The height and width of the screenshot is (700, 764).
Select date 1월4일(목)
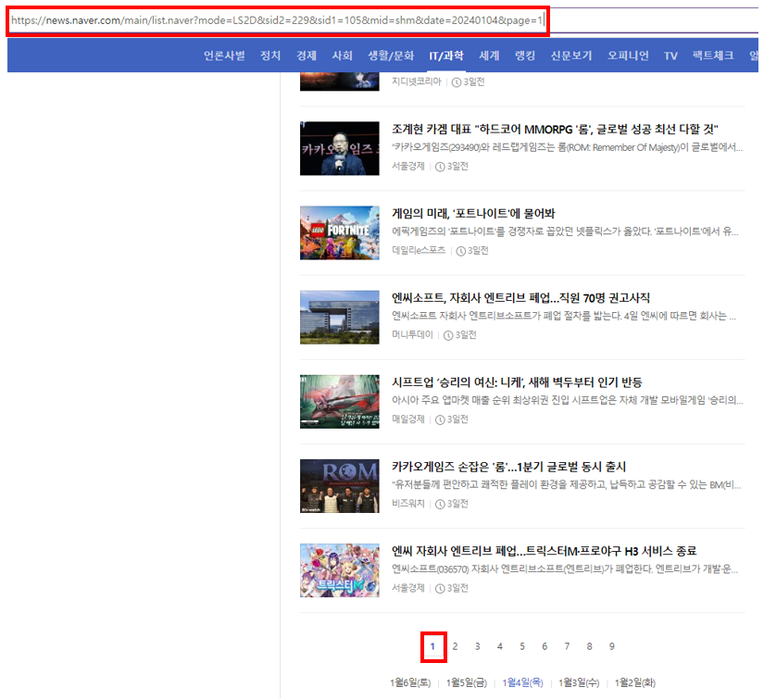click(523, 683)
